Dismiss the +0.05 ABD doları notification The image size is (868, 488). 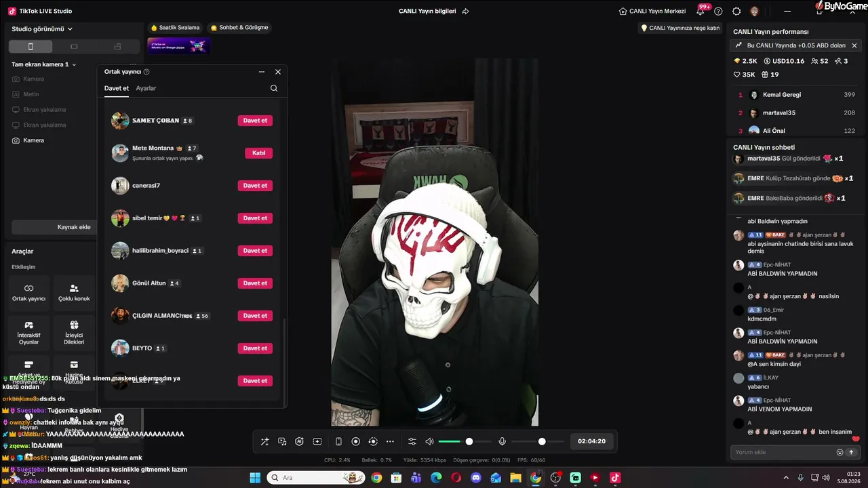tap(854, 45)
